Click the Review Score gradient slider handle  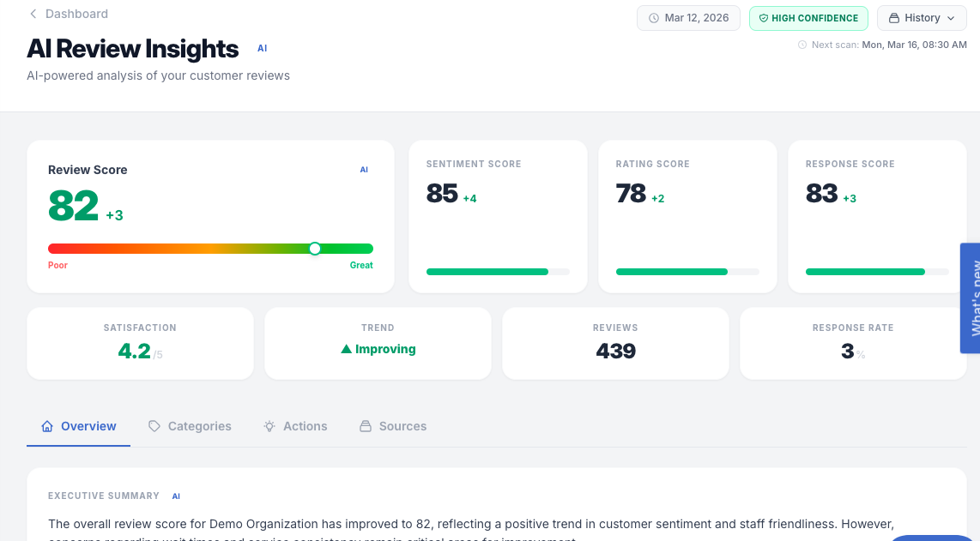coord(315,249)
